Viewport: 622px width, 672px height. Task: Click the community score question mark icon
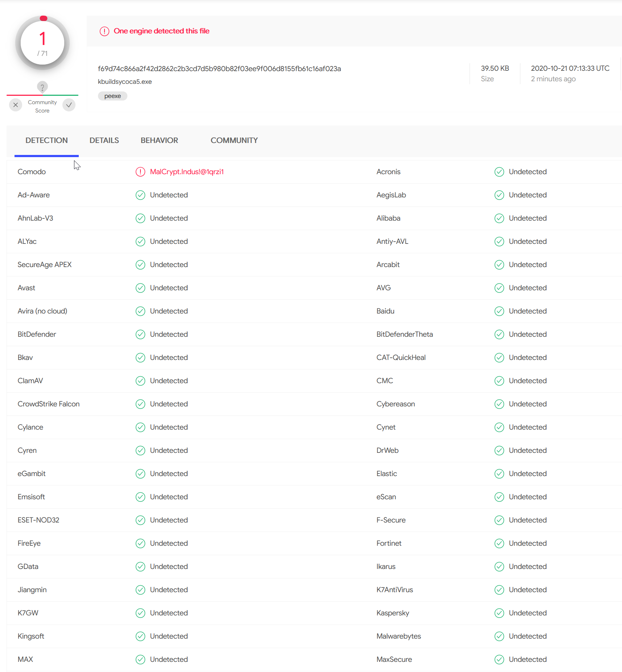(42, 87)
